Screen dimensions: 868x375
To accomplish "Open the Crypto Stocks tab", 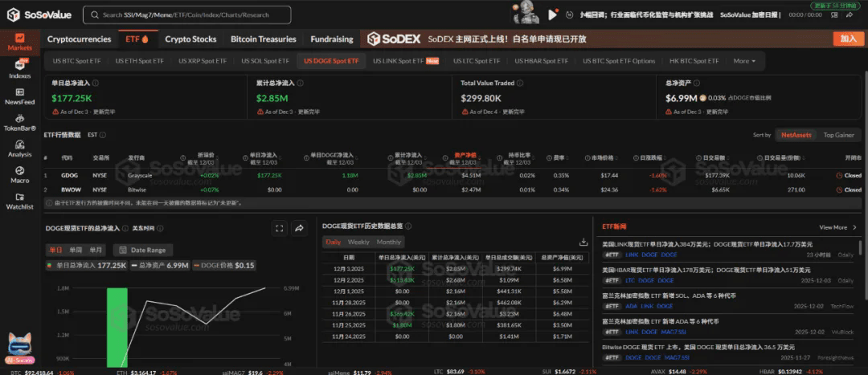I will coord(190,39).
